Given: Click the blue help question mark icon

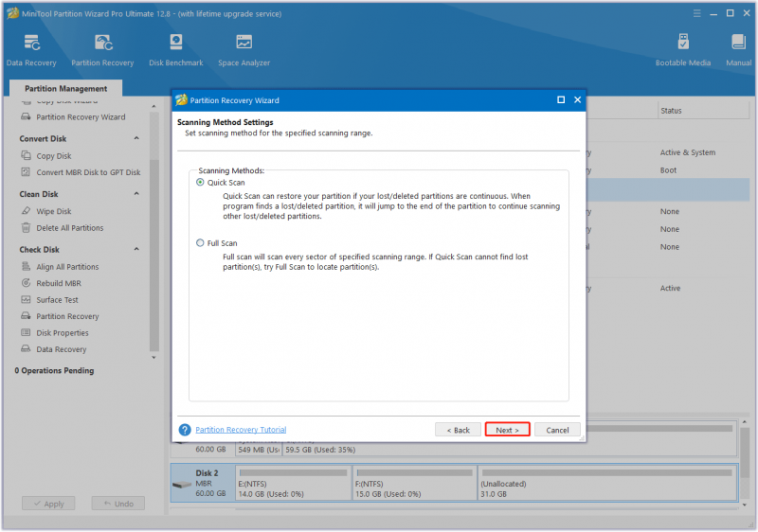Looking at the screenshot, I should tap(184, 430).
